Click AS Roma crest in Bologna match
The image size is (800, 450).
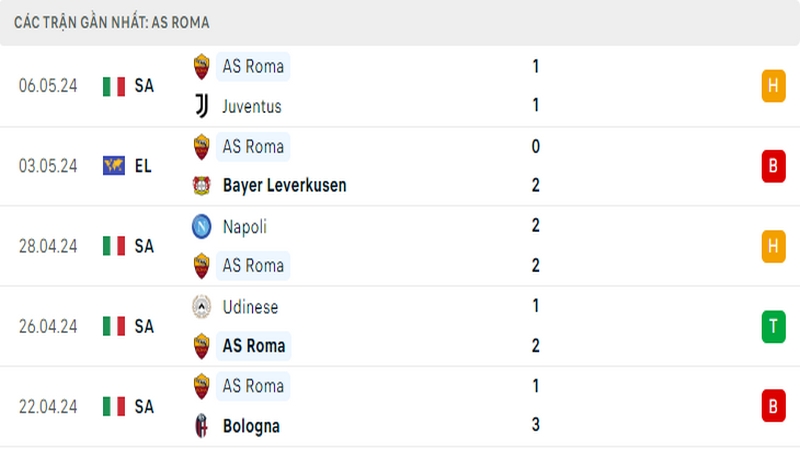(202, 386)
